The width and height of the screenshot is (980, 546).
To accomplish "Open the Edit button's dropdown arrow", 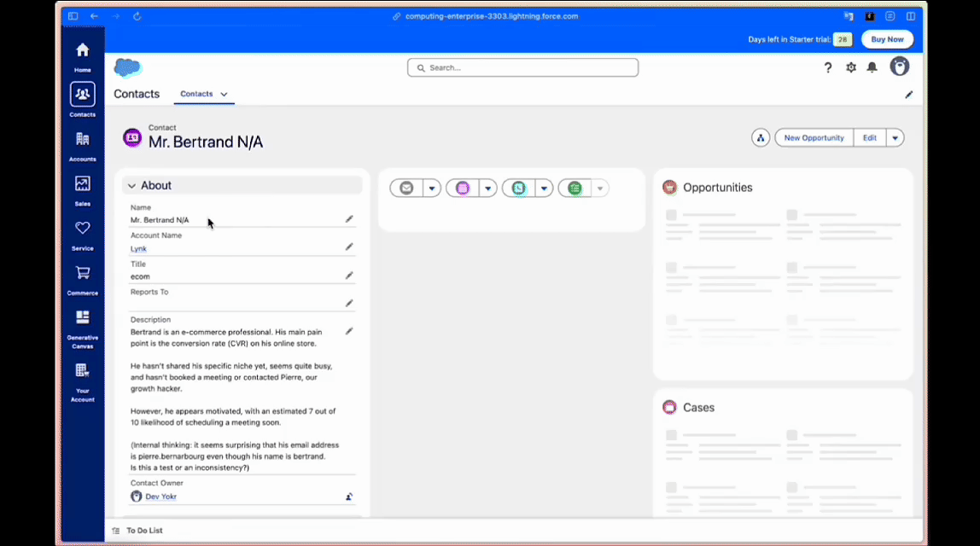I will (x=895, y=137).
